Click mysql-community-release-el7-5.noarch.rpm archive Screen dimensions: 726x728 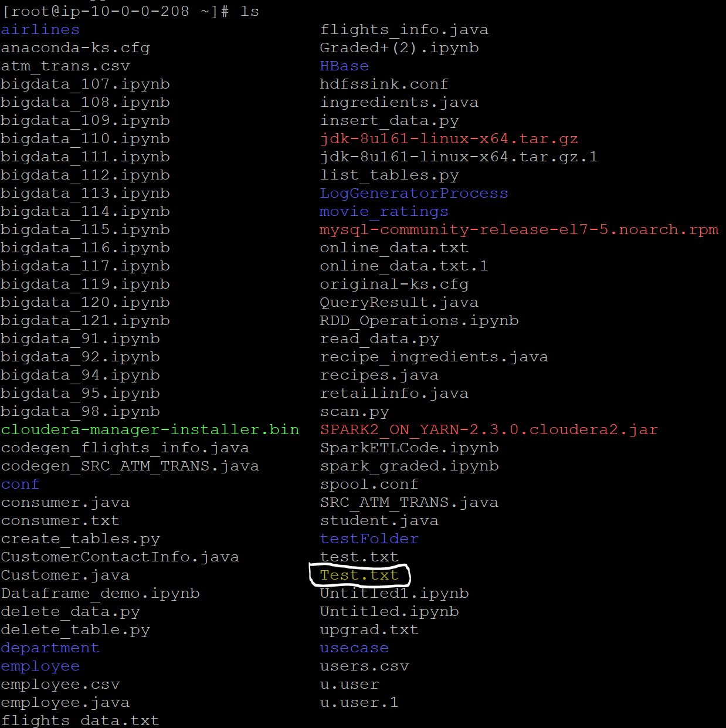point(518,229)
